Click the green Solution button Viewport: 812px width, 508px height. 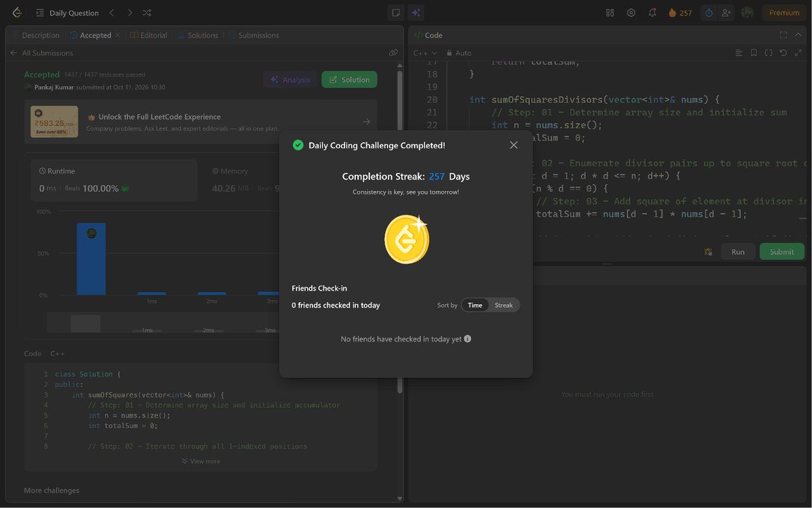(349, 80)
